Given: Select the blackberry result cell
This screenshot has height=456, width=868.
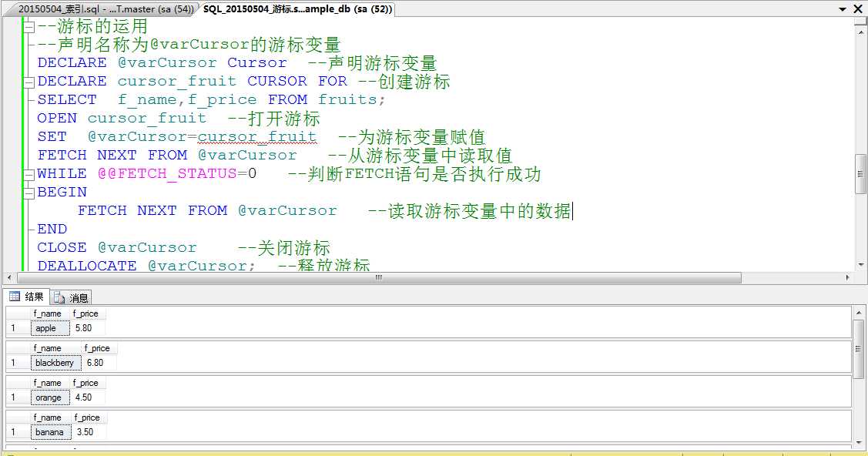Looking at the screenshot, I should (55, 363).
